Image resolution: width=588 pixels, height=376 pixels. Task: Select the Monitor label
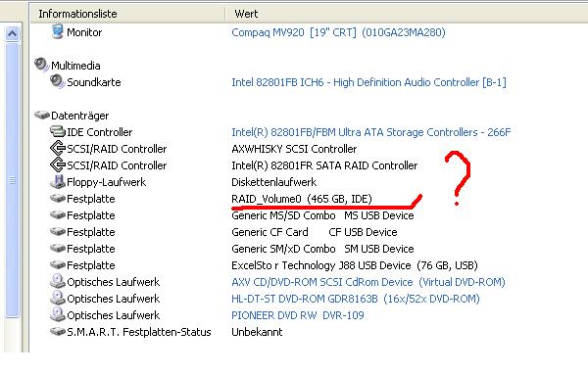tap(84, 32)
